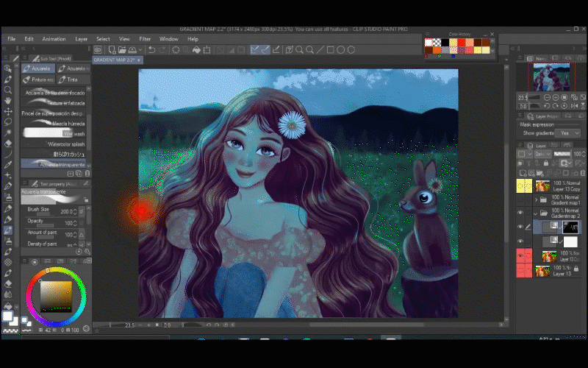Select the Hand move-canvas tool
Image resolution: width=588 pixels, height=368 pixels.
(x=8, y=100)
